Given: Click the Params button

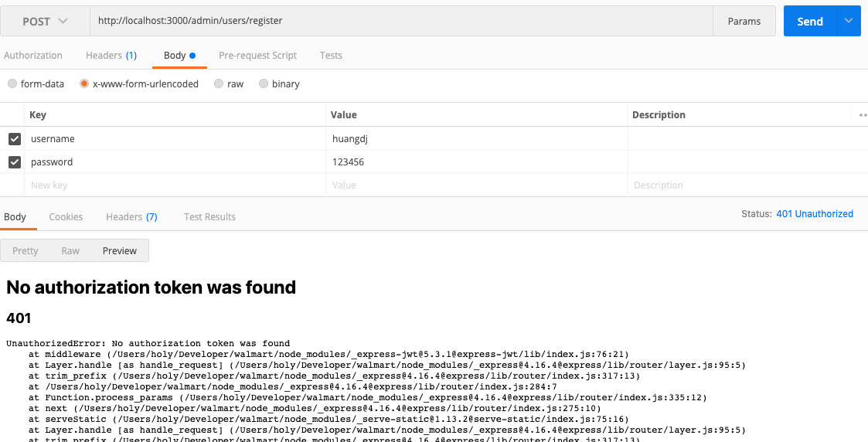Looking at the screenshot, I should [744, 22].
